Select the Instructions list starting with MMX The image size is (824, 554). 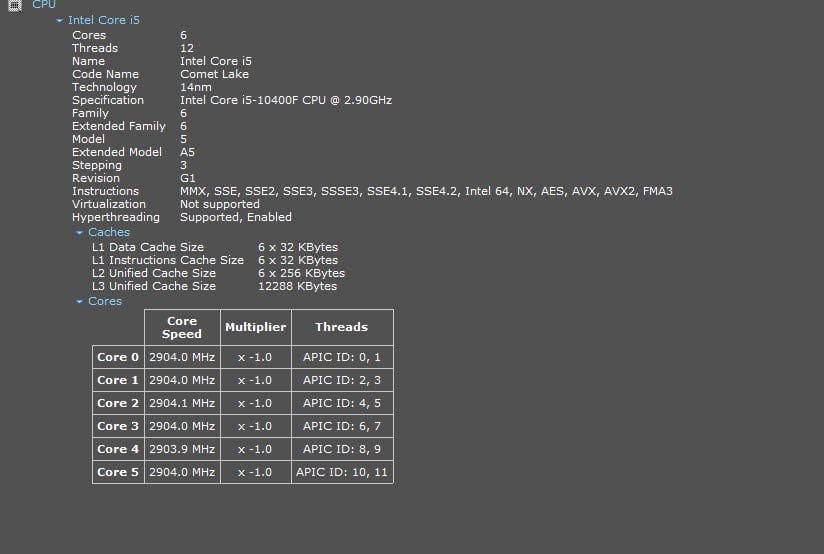(426, 191)
